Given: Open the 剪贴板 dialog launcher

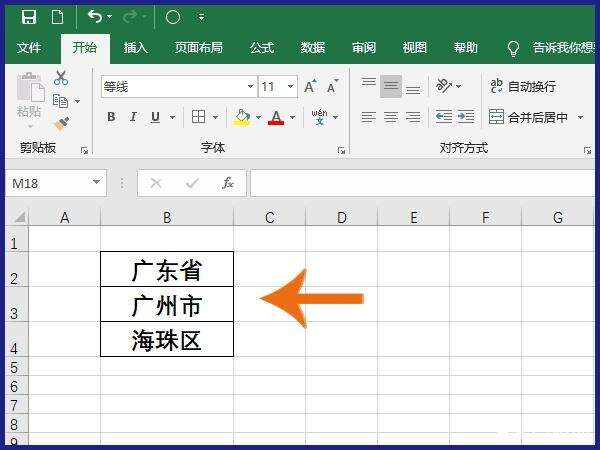Looking at the screenshot, I should coord(84,150).
